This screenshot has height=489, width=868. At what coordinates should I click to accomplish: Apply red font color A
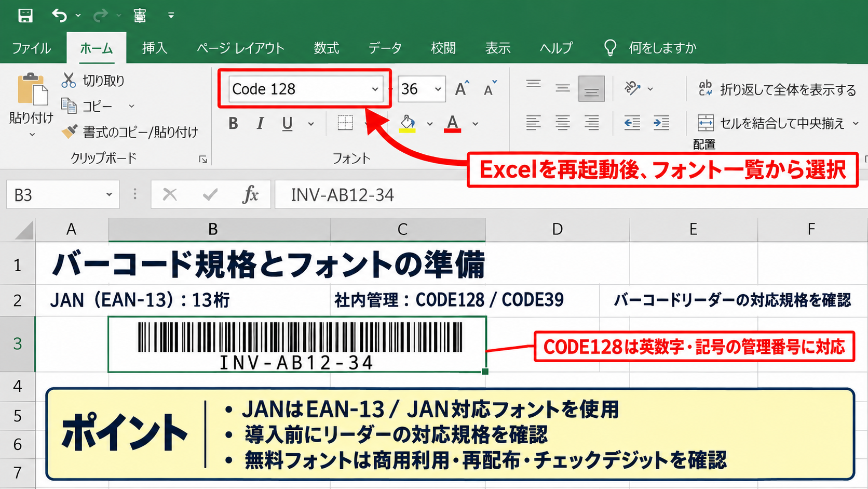click(x=453, y=123)
